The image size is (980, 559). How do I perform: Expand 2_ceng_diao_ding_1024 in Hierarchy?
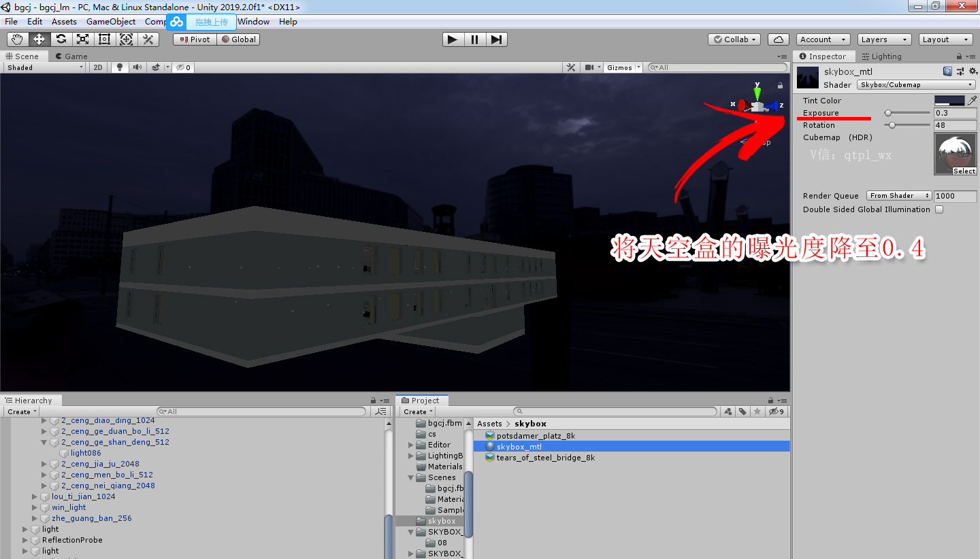[44, 420]
